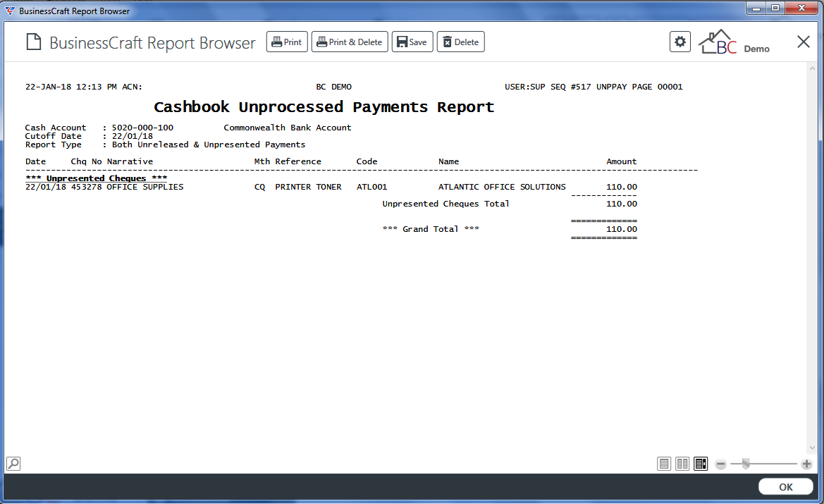Viewport: 824px width, 504px height.
Task: Choose Print & Delete
Action: pyautogui.click(x=350, y=42)
